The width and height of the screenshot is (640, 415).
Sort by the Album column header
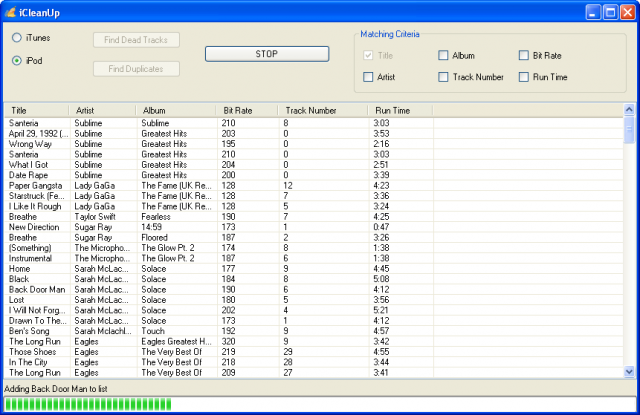[176, 111]
